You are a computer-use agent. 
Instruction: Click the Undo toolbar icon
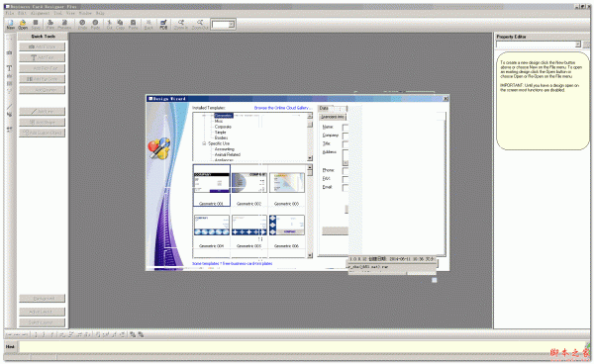82,25
